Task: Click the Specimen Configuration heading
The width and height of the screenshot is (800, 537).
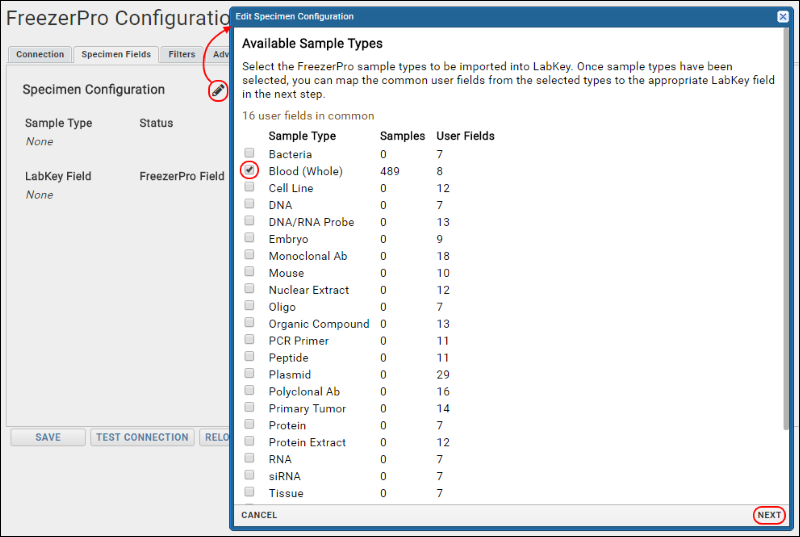Action: click(x=93, y=90)
